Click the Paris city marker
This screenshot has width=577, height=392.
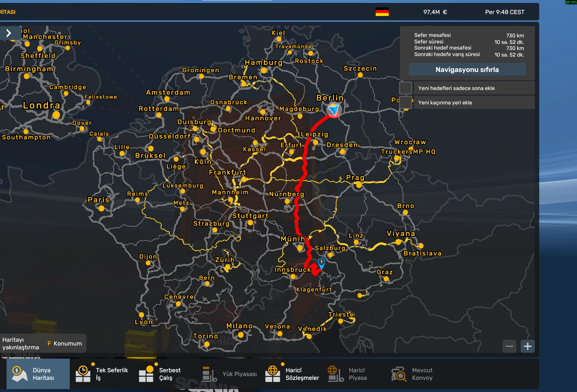[x=101, y=208]
